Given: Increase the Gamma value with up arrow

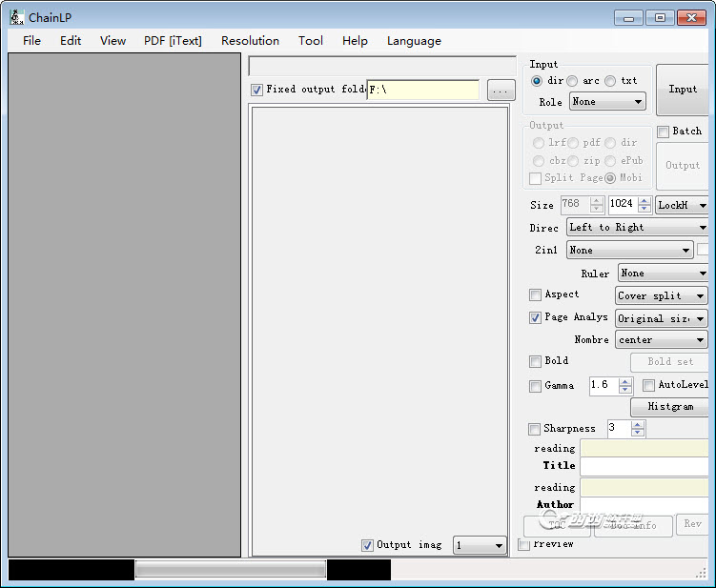Looking at the screenshot, I should (x=625, y=381).
